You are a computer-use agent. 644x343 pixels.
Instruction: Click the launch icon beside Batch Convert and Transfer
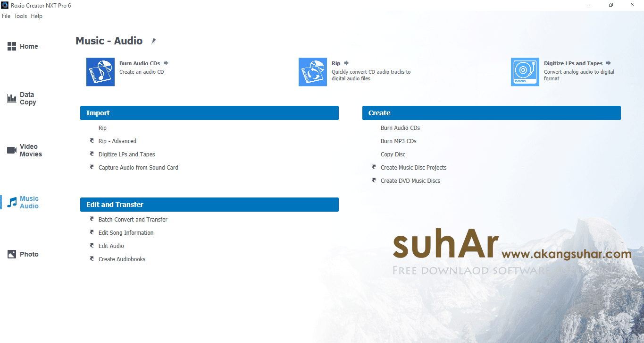(92, 219)
